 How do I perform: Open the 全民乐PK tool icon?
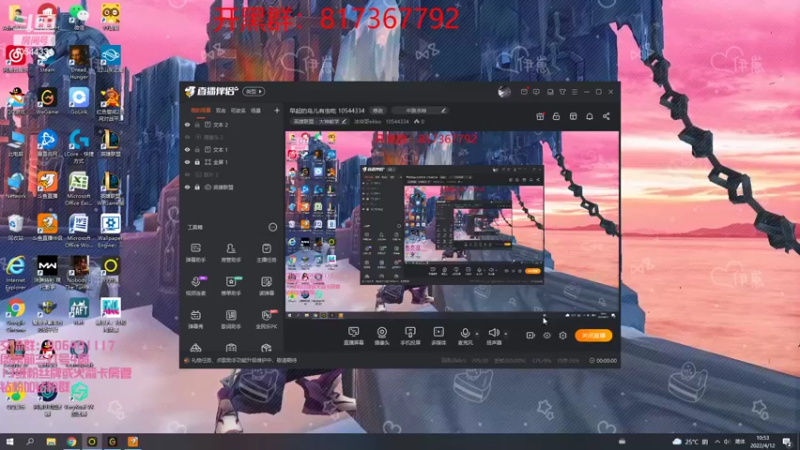266,319
